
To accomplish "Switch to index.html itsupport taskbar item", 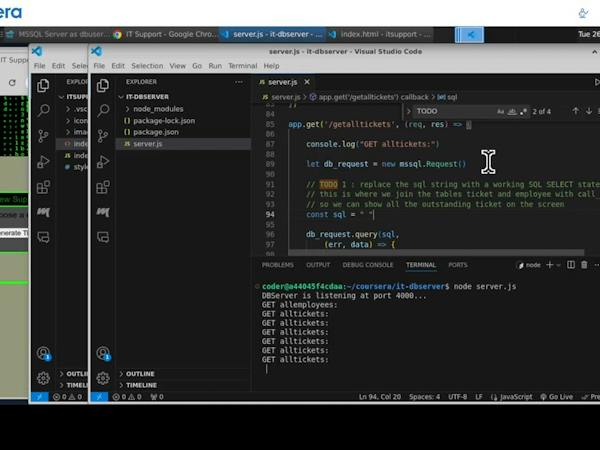I will click(380, 34).
